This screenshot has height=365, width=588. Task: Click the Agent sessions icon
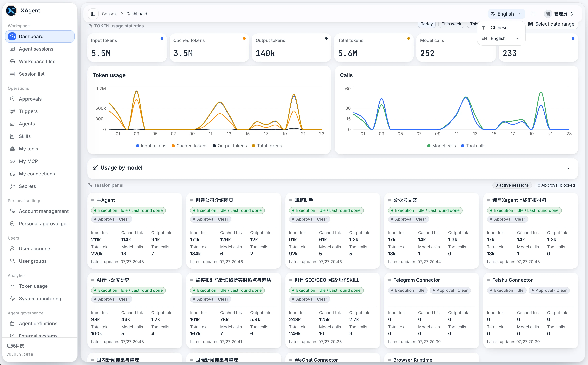click(12, 49)
